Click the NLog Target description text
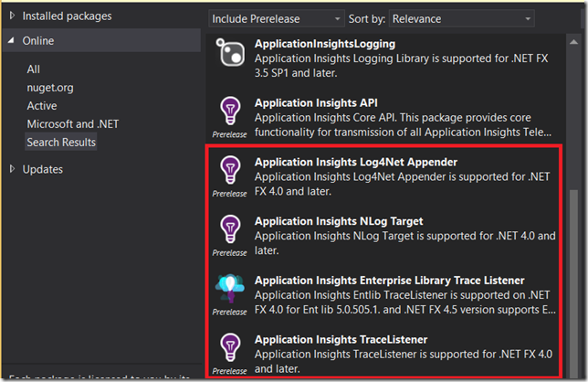 (405, 243)
